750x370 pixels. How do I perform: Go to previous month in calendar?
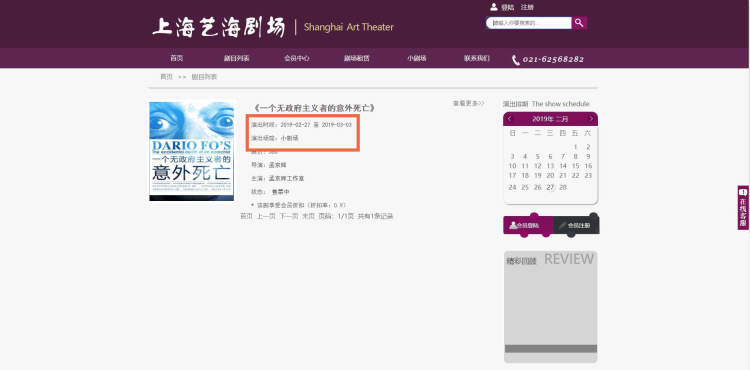pyautogui.click(x=509, y=119)
